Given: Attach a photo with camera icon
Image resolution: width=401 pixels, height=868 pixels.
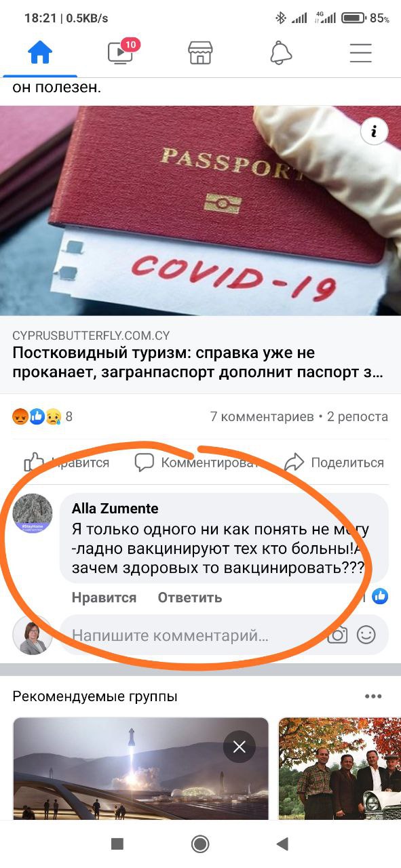Looking at the screenshot, I should coord(337,635).
